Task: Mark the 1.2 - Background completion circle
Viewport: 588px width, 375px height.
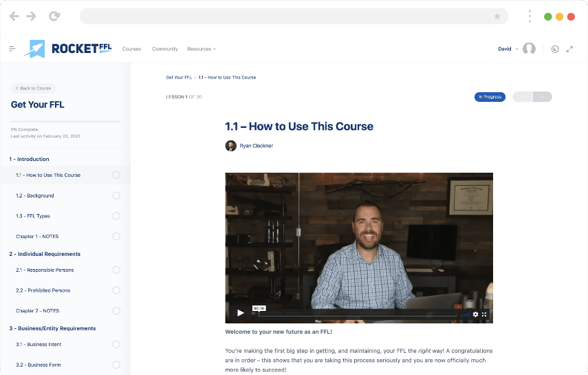Action: [116, 195]
